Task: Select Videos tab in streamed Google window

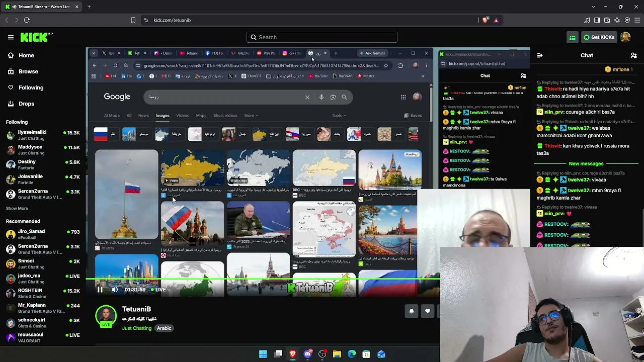Action: point(183,116)
